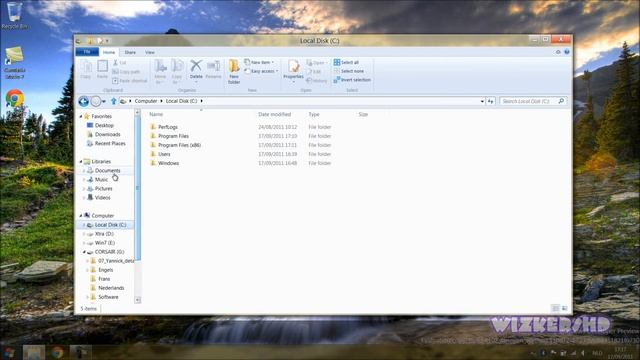Sort by the Size column header
640x360 pixels.
pyautogui.click(x=363, y=114)
